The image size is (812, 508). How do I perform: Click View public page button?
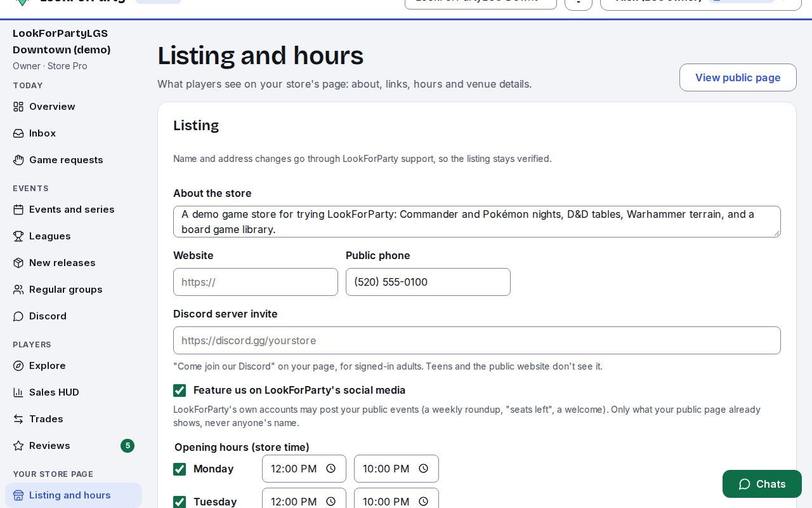pos(738,77)
